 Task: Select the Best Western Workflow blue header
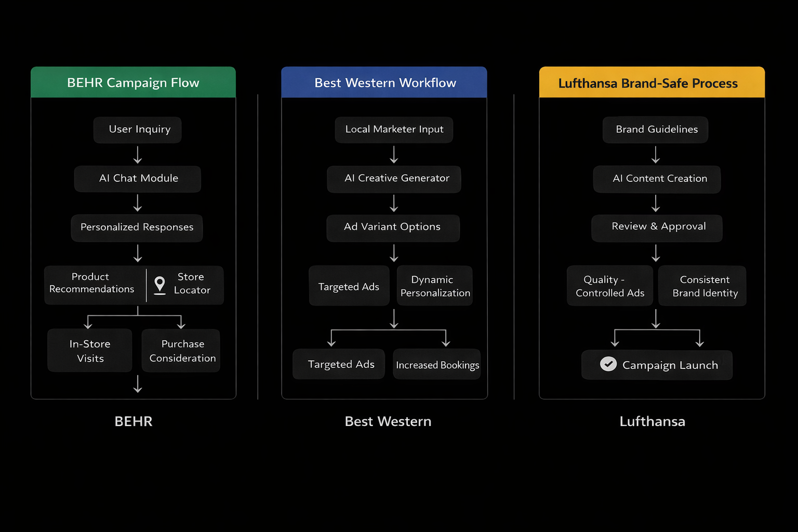(384, 83)
